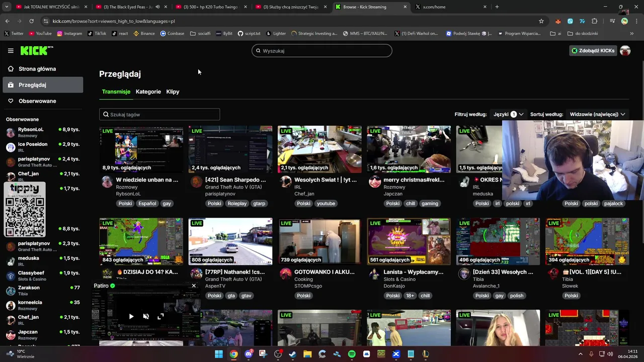Screen dimensions: 644x362
Task: Show more bookmarks chevron
Action: click(631, 34)
